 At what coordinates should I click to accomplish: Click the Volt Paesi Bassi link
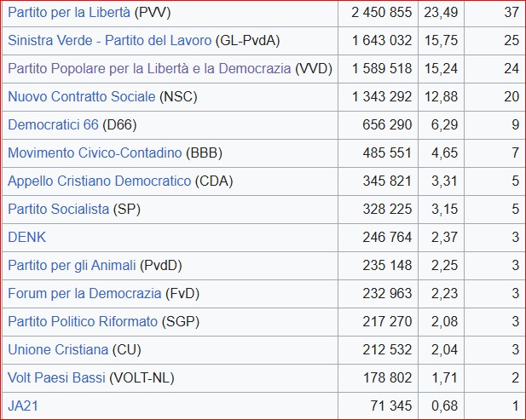(56, 378)
